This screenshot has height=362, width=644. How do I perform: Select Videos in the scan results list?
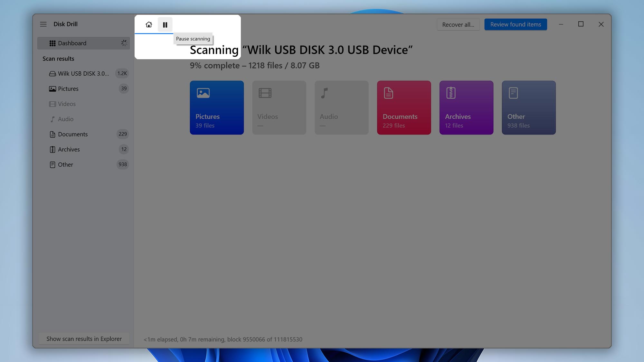point(67,104)
